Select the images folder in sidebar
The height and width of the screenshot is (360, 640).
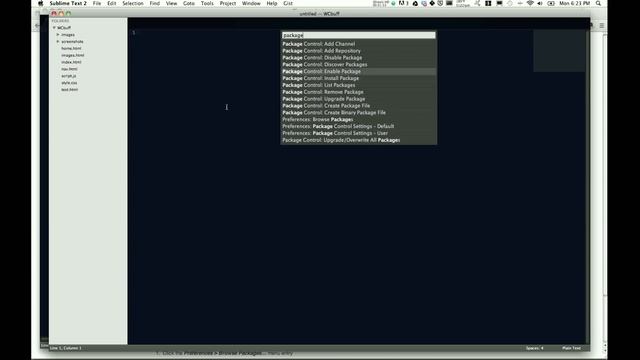tap(68, 35)
